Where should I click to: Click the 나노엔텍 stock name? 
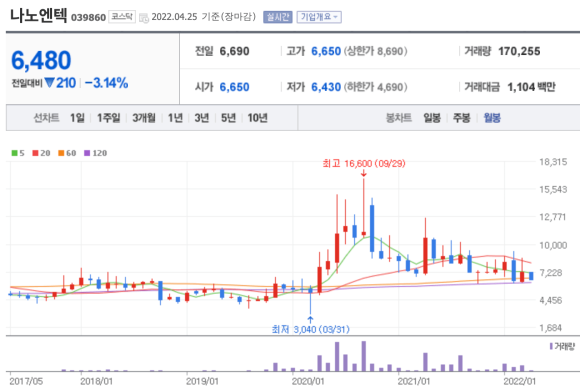(x=38, y=16)
